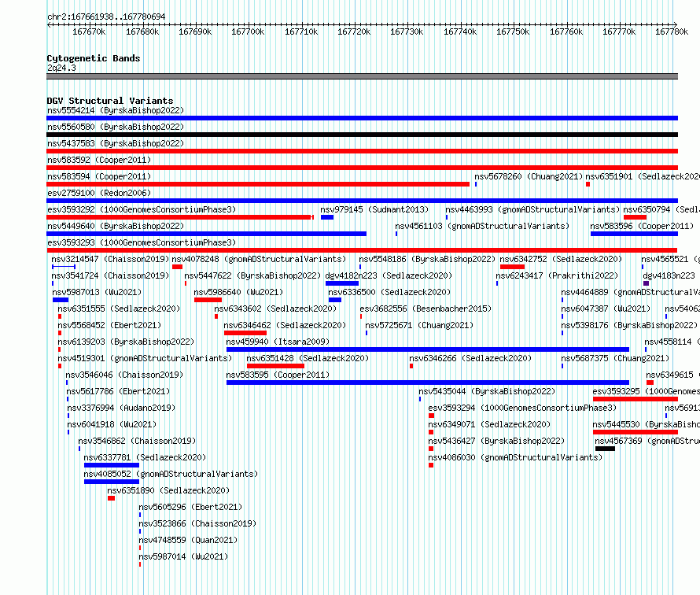Open the nsv4519301 gnomAD variant label
The height and width of the screenshot is (595, 700).
[x=145, y=358]
